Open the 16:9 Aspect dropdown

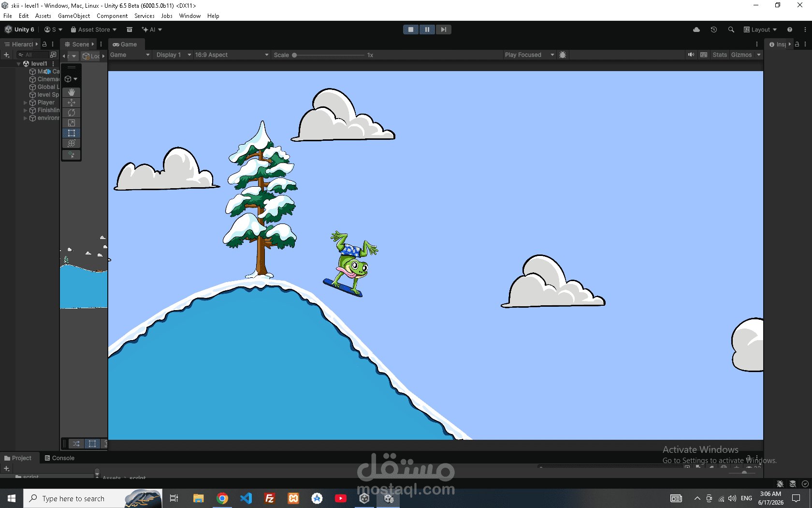[232, 55]
